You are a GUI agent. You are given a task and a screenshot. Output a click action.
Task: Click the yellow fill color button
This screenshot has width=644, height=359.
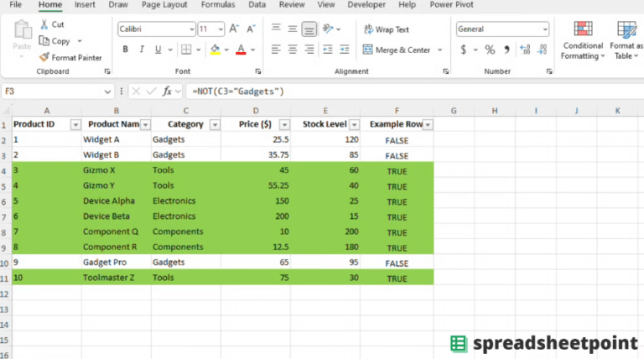click(x=216, y=49)
